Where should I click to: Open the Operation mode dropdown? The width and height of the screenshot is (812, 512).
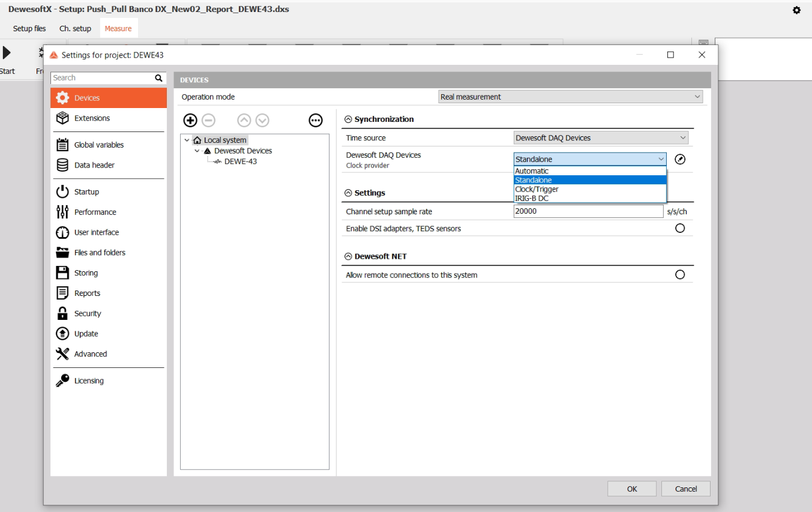(570, 97)
